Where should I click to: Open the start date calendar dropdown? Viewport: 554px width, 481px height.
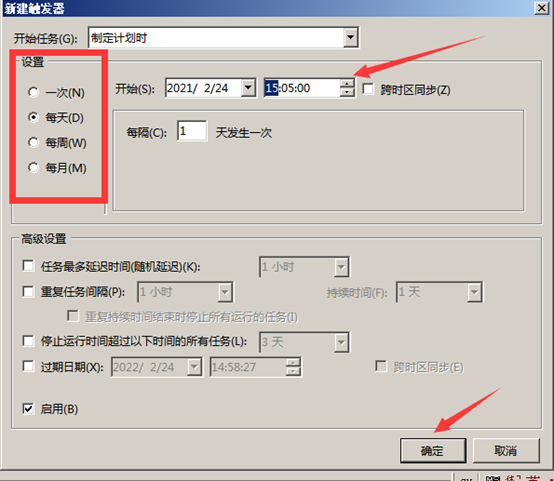tap(248, 87)
